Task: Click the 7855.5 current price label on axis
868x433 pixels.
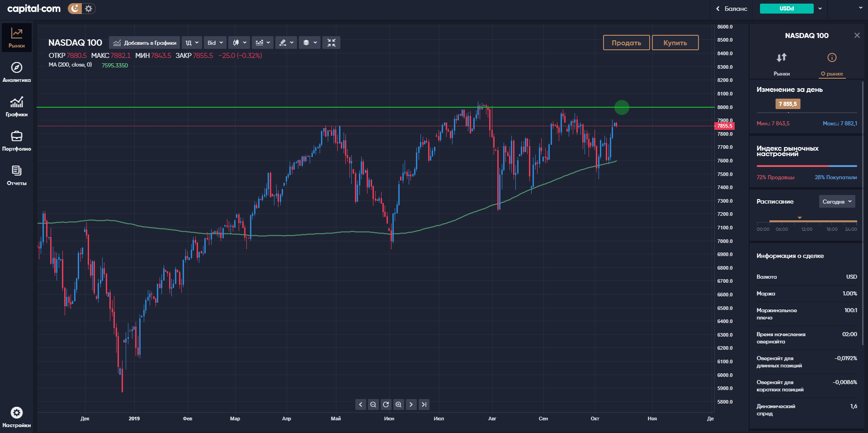Action: pos(724,126)
